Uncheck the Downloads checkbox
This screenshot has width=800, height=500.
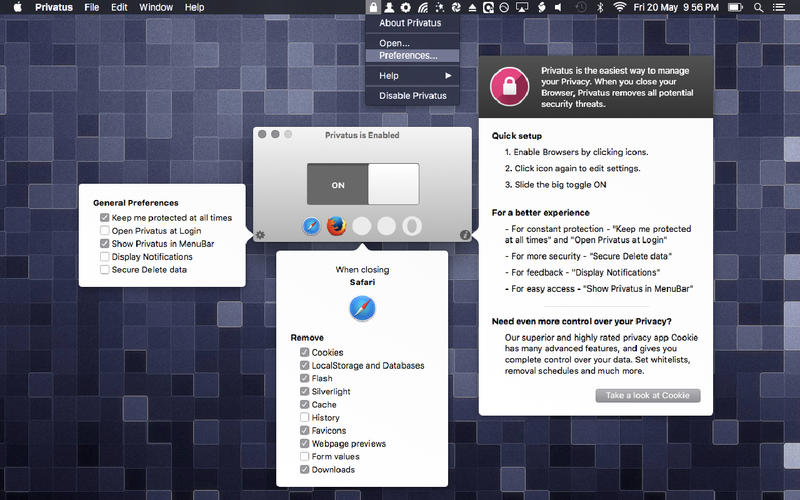305,469
